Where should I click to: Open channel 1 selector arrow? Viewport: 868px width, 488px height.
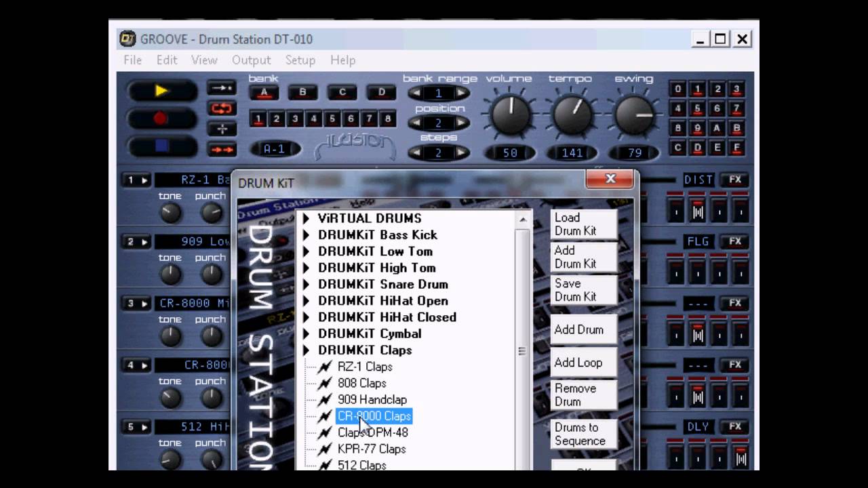144,180
